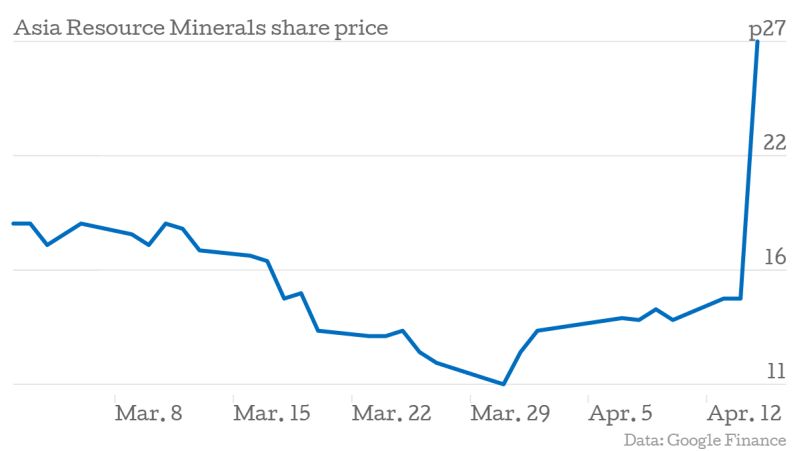Select the 'Mar. 29' date label
The height and width of the screenshot is (451, 800).
[510, 413]
